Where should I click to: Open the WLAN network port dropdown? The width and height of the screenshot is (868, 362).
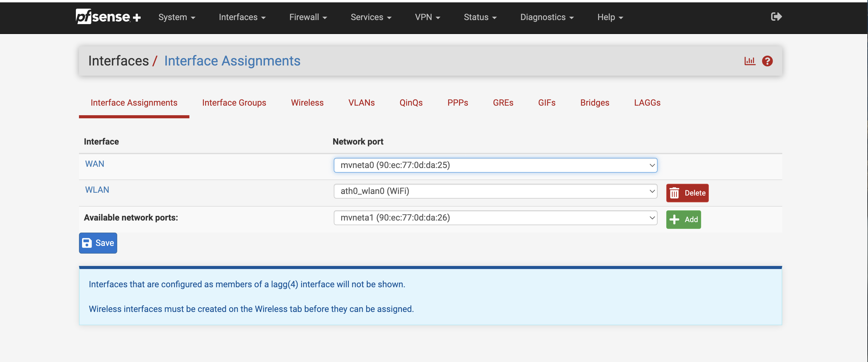[495, 191]
